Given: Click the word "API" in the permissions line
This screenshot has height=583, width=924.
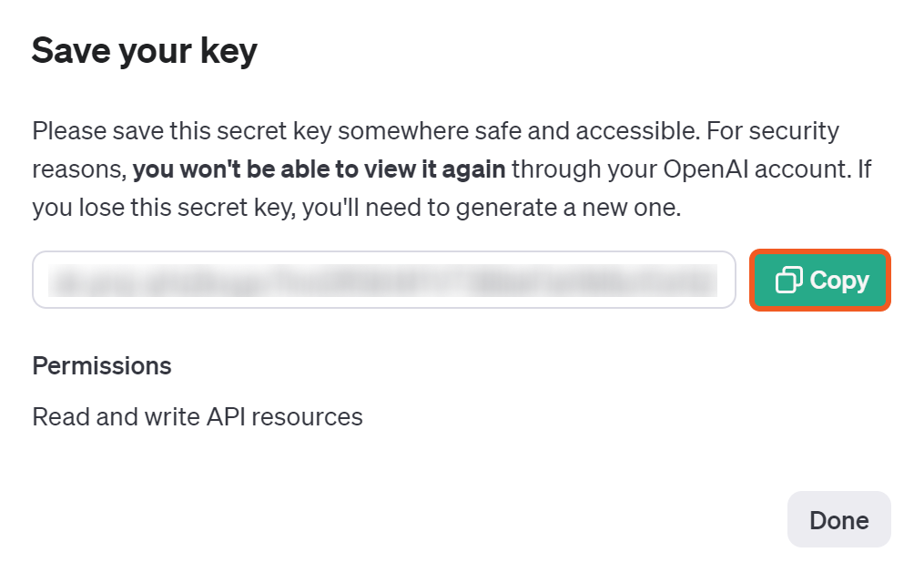Looking at the screenshot, I should 225,417.
